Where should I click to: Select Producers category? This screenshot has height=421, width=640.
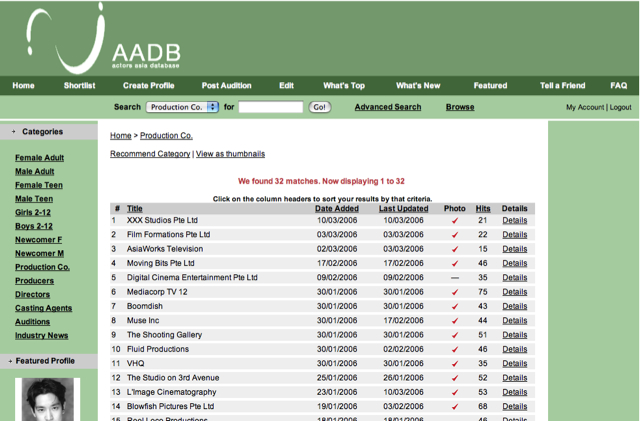[34, 281]
